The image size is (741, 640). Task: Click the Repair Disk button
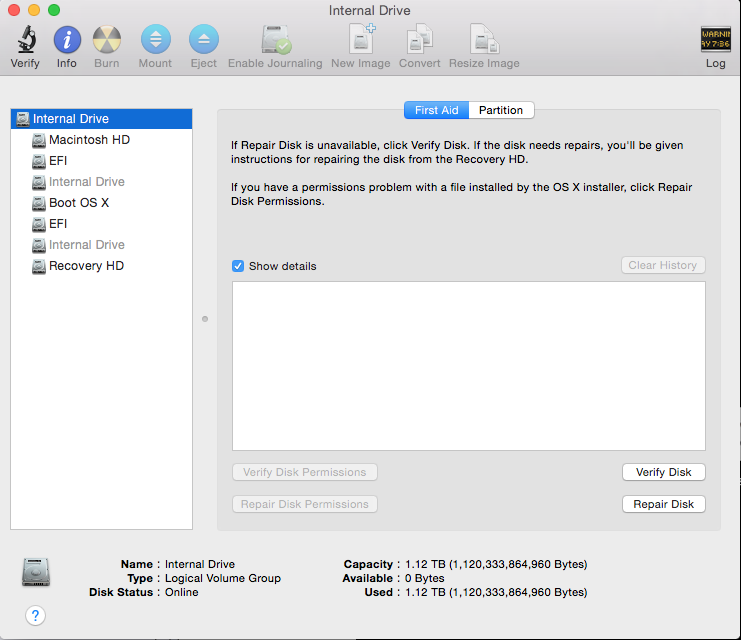click(663, 504)
